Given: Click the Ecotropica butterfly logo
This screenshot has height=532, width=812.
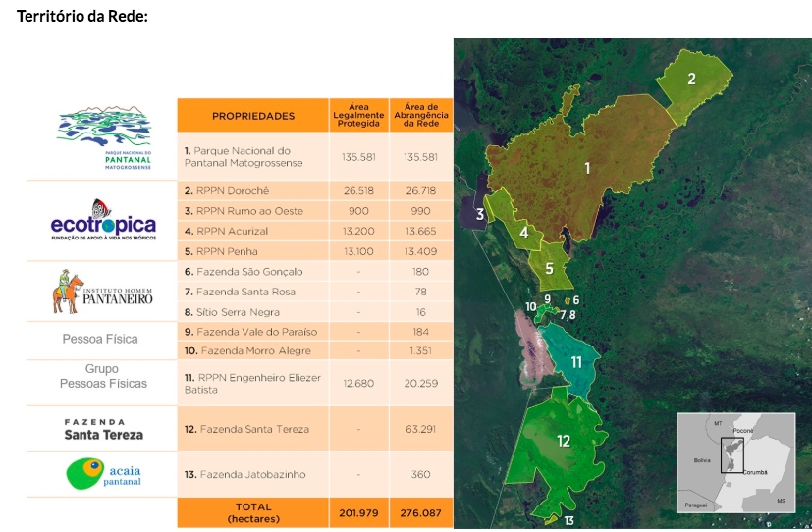Looking at the screenshot, I should pos(103,221).
